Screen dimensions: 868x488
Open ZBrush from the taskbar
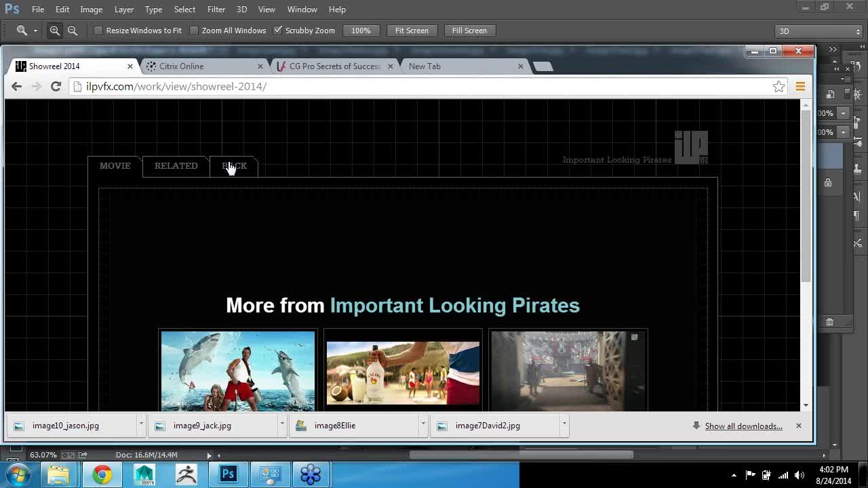(186, 474)
